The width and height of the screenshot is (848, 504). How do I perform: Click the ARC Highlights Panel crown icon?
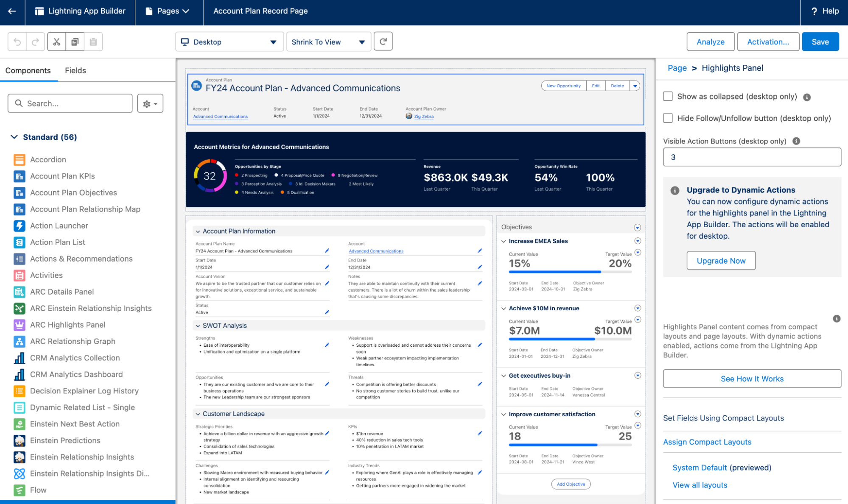tap(19, 325)
